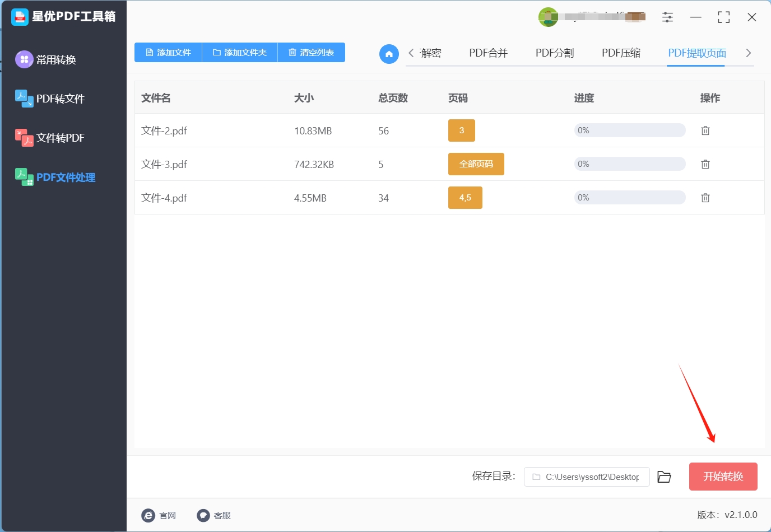This screenshot has height=532, width=771.
Task: Click the 页码 column header
Action: (x=458, y=98)
